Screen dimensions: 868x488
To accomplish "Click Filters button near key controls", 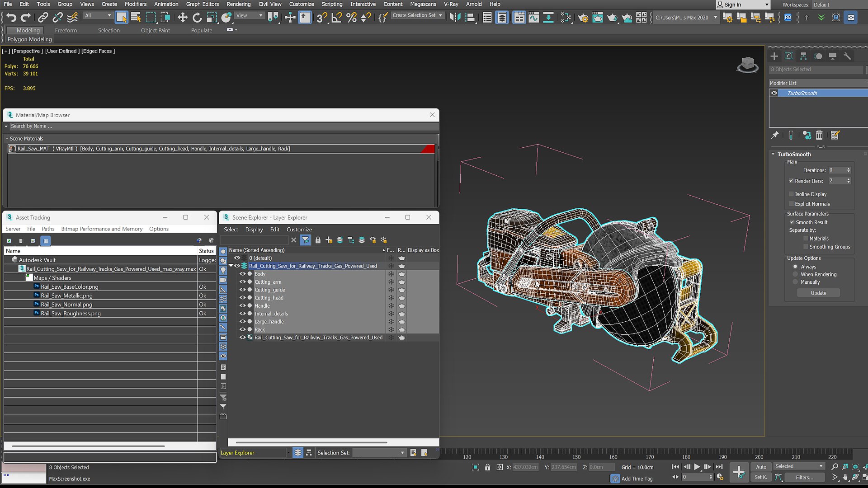I will [x=804, y=478].
